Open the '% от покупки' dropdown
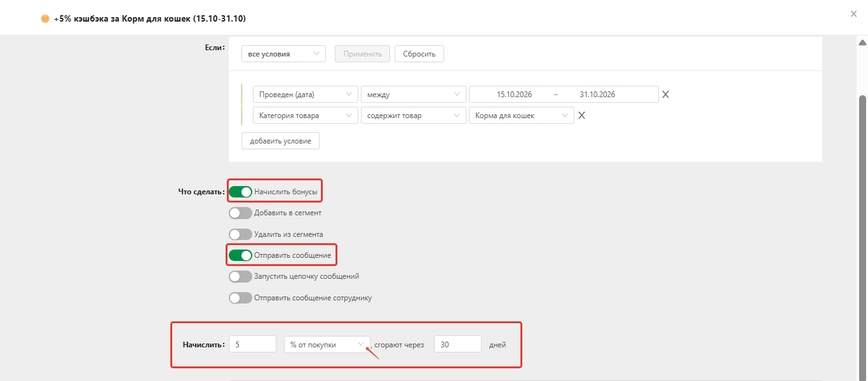 (x=327, y=344)
